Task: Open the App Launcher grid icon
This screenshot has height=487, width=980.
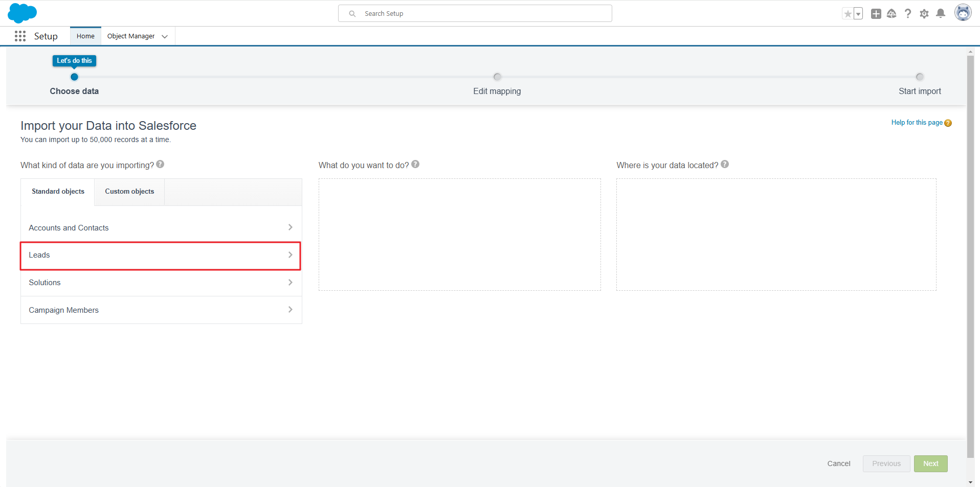Action: pyautogui.click(x=20, y=36)
